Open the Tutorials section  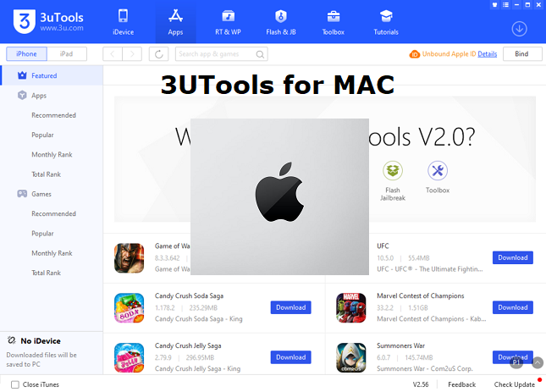[386, 22]
